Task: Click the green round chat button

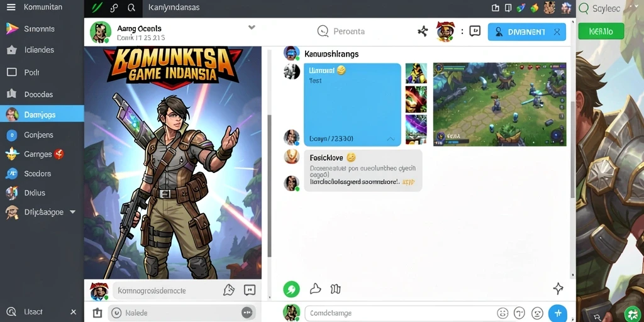Action: [291, 289]
